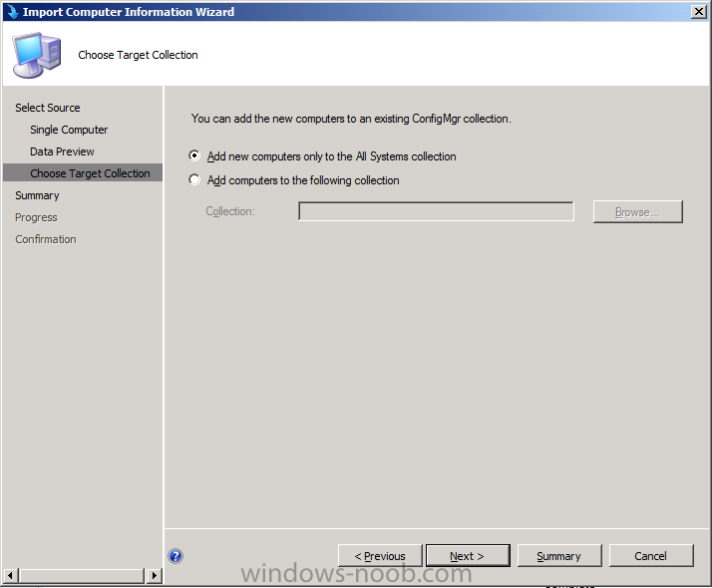Click the ConfigMgr collection description text
712x588 pixels.
[351, 119]
